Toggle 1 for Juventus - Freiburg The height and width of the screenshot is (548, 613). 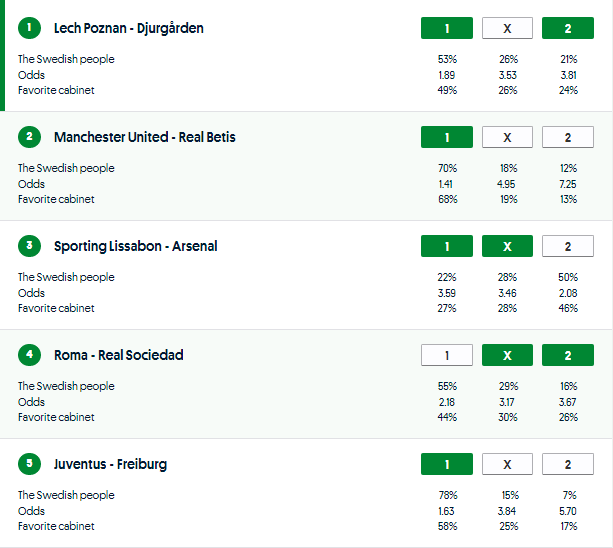[x=447, y=464]
